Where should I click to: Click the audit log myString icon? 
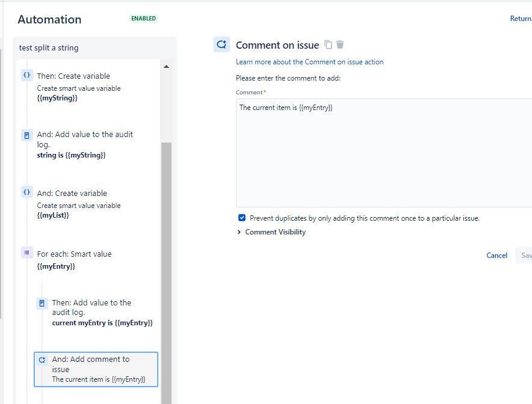27,135
